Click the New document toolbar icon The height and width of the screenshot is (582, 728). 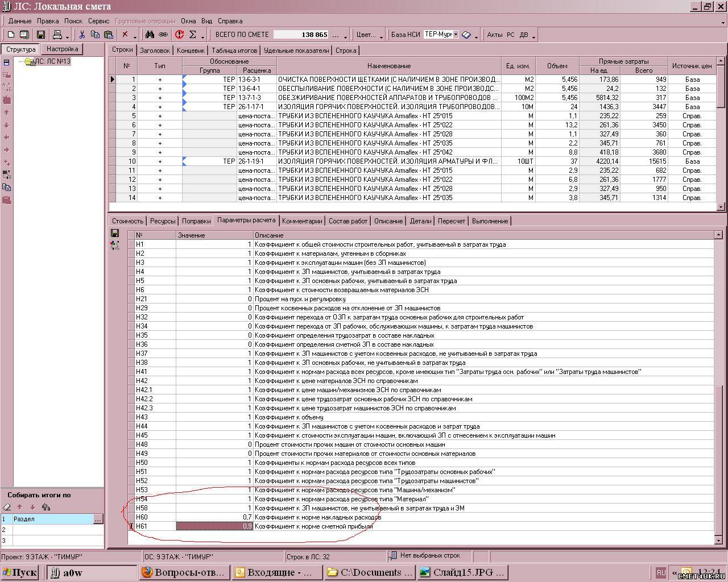(x=11, y=35)
